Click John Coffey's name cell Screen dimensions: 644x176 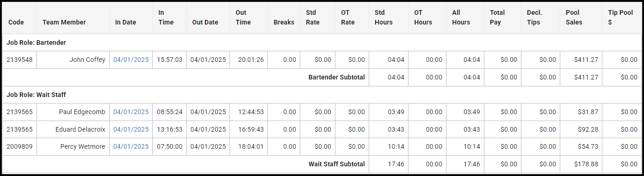(73, 60)
